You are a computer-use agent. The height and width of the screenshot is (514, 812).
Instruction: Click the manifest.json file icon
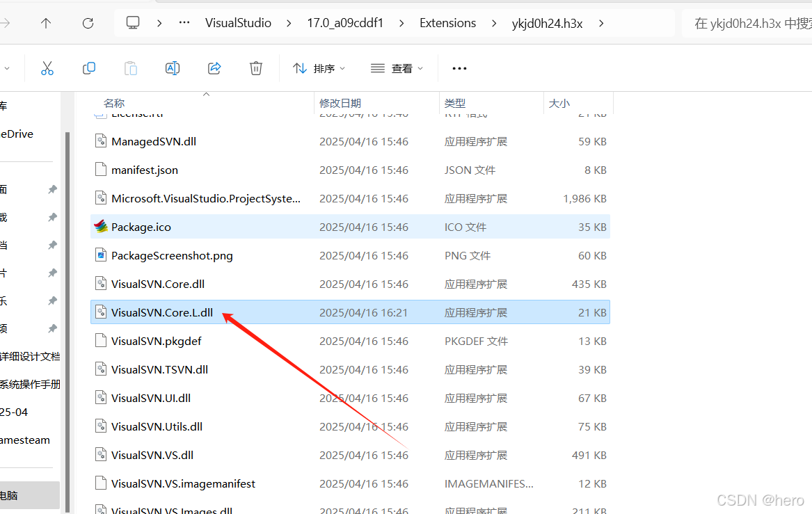[101, 170]
